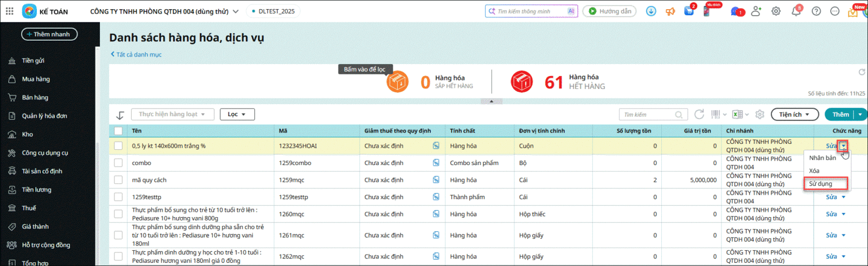This screenshot has width=868, height=266.
Task: Open the Tiện ích dropdown
Action: [x=794, y=115]
